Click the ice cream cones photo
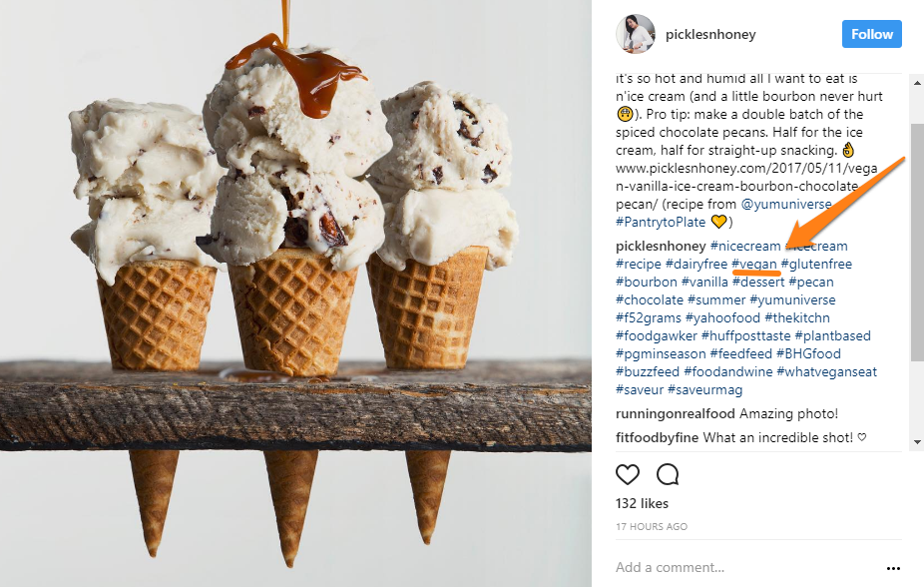This screenshot has height=587, width=924. 295,293
